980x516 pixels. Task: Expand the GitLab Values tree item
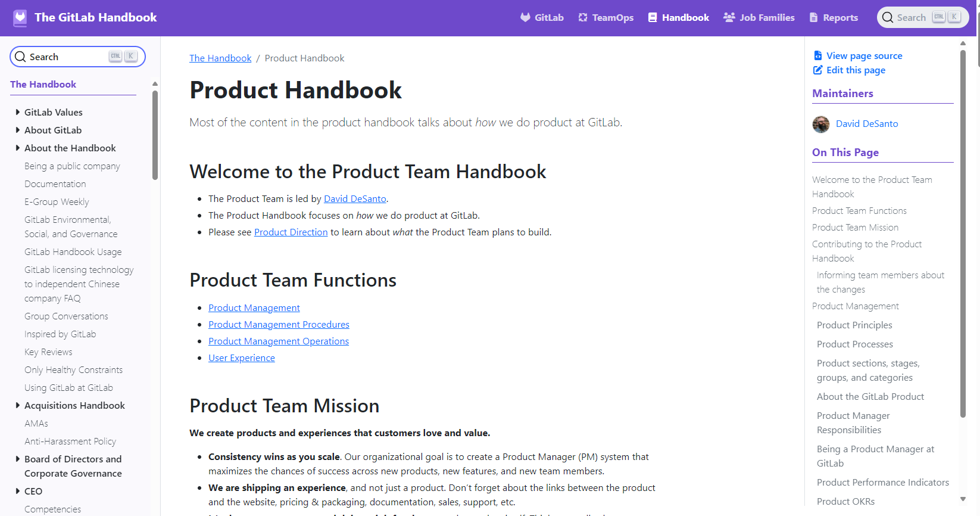18,112
